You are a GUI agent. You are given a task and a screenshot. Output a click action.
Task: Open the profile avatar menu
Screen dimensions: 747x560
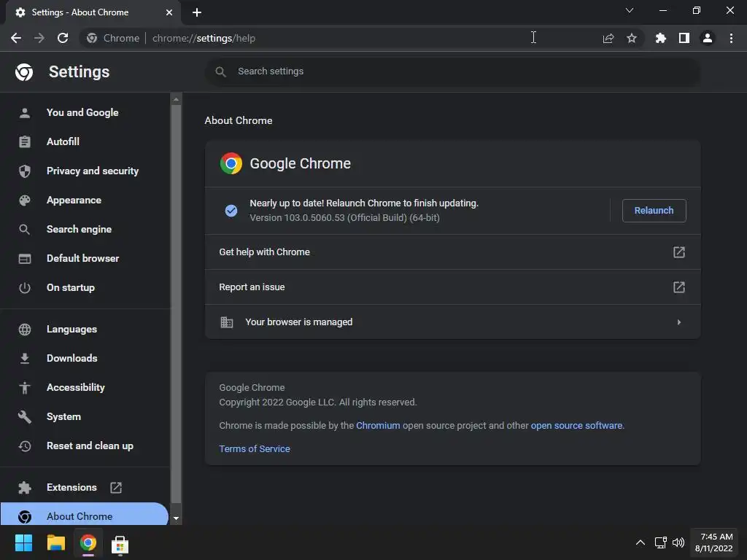(708, 38)
